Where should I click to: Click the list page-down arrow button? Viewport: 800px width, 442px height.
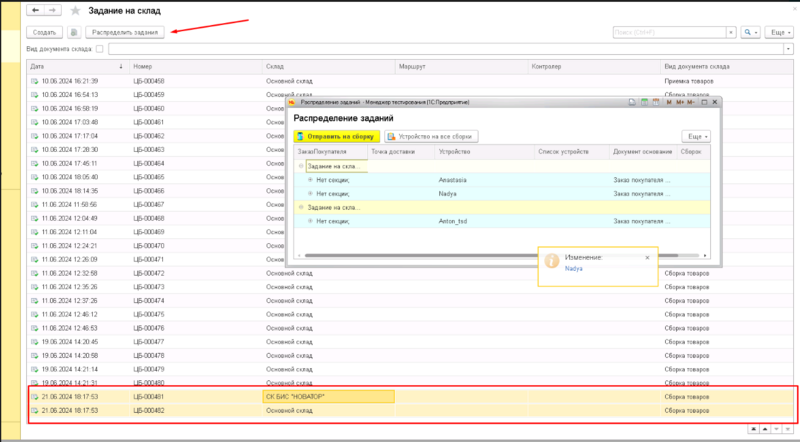[x=776, y=429]
